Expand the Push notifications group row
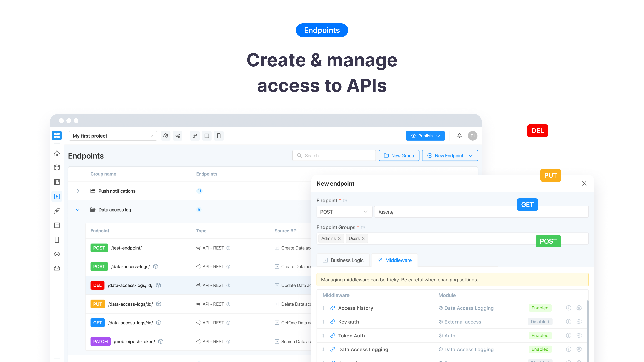This screenshot has height=362, width=644. tap(77, 191)
